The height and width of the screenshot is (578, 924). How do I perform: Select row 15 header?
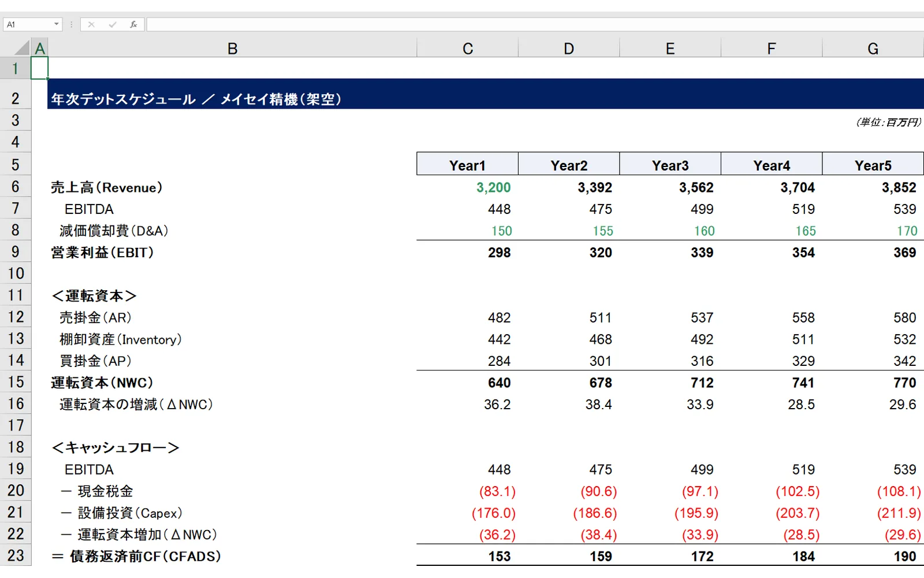[x=16, y=382]
